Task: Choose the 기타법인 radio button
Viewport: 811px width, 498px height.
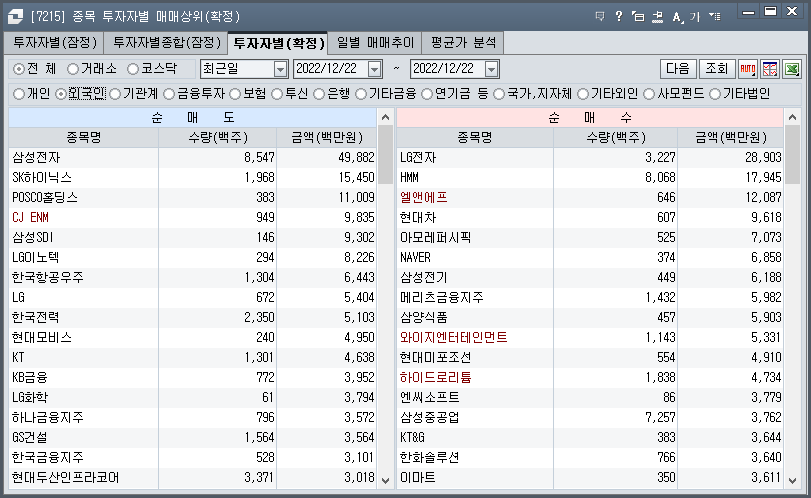Action: [x=715, y=94]
